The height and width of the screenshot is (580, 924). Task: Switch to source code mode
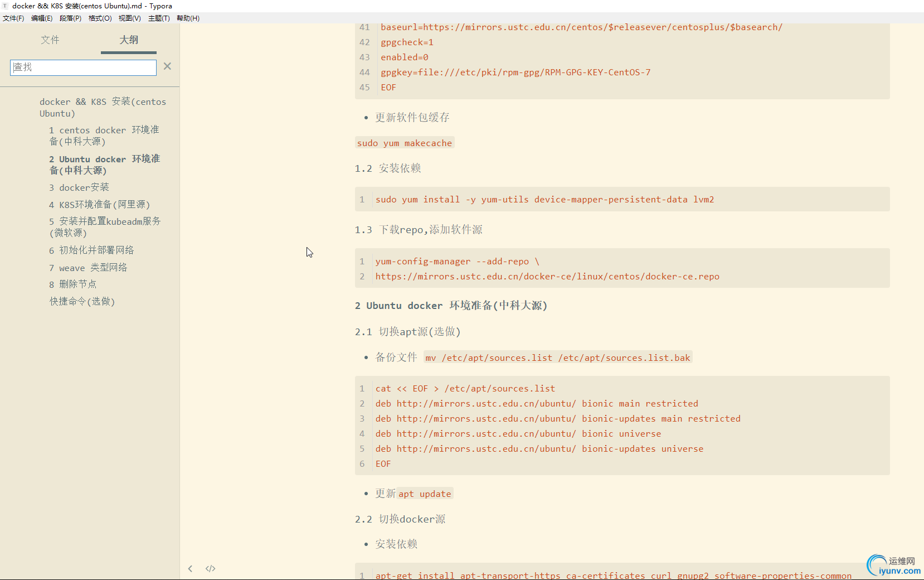click(x=210, y=568)
